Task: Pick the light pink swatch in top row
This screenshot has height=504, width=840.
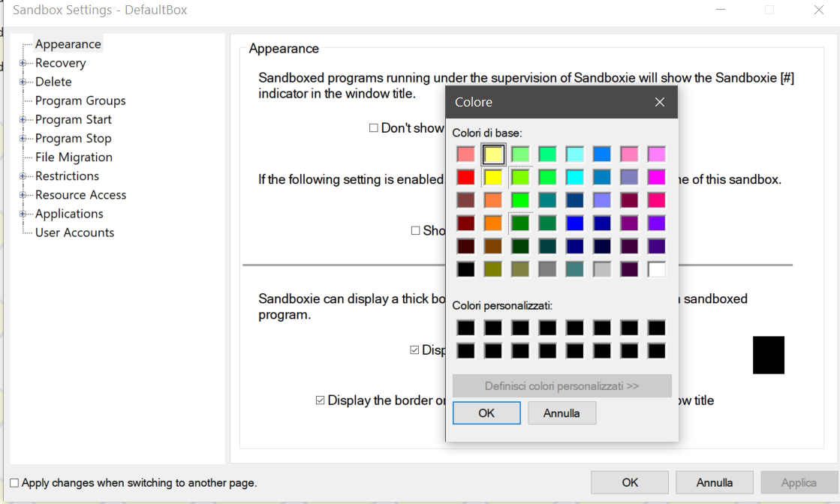Action: (x=630, y=154)
